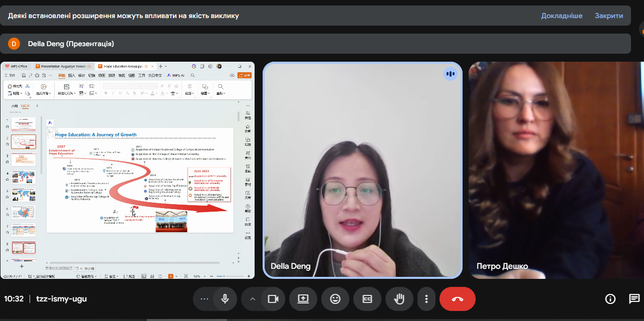The height and width of the screenshot is (321, 644).
Task: Open audio settings chevron beside microphone
Action: [253, 299]
